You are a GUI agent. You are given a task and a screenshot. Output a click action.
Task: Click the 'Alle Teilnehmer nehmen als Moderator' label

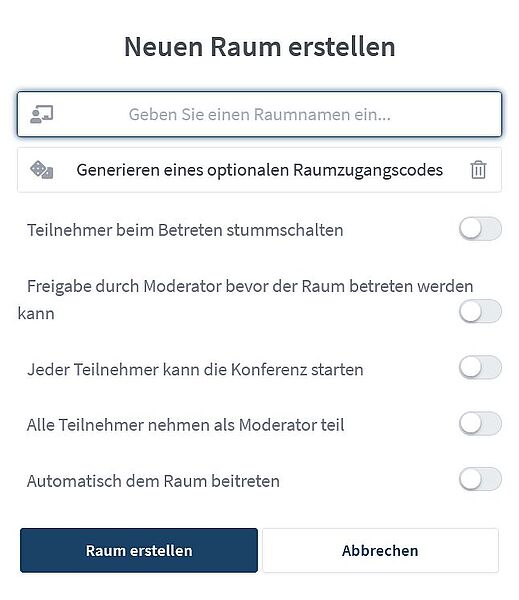[171, 425]
